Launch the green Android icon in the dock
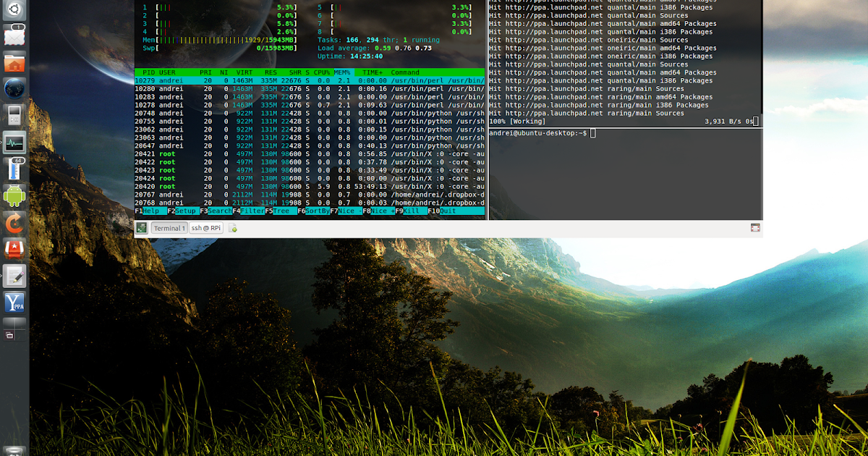 (x=14, y=195)
